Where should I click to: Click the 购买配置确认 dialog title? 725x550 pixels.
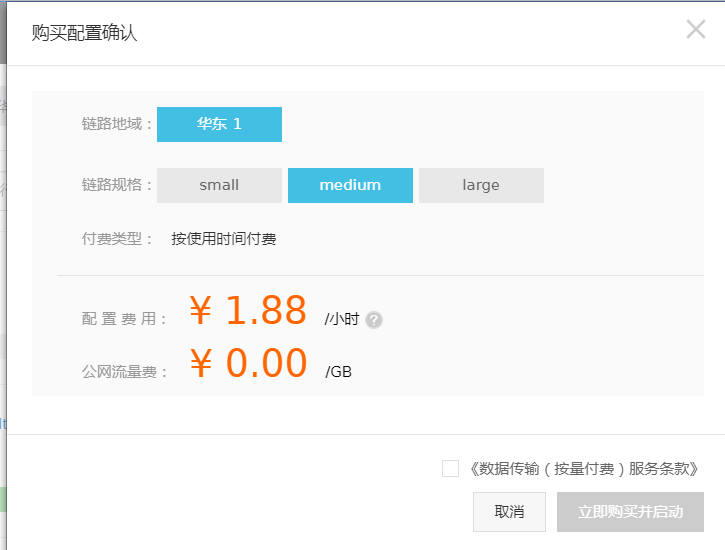tap(84, 33)
